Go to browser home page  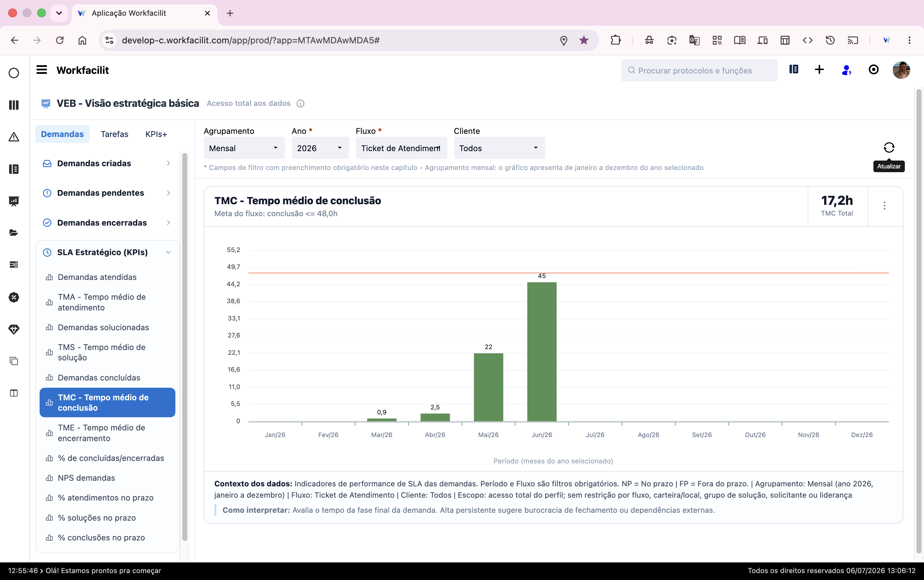[x=82, y=40]
